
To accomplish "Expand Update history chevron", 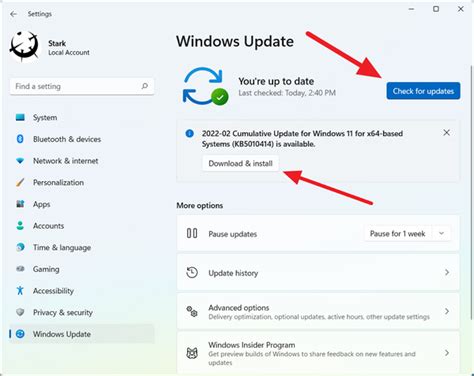I will point(447,272).
